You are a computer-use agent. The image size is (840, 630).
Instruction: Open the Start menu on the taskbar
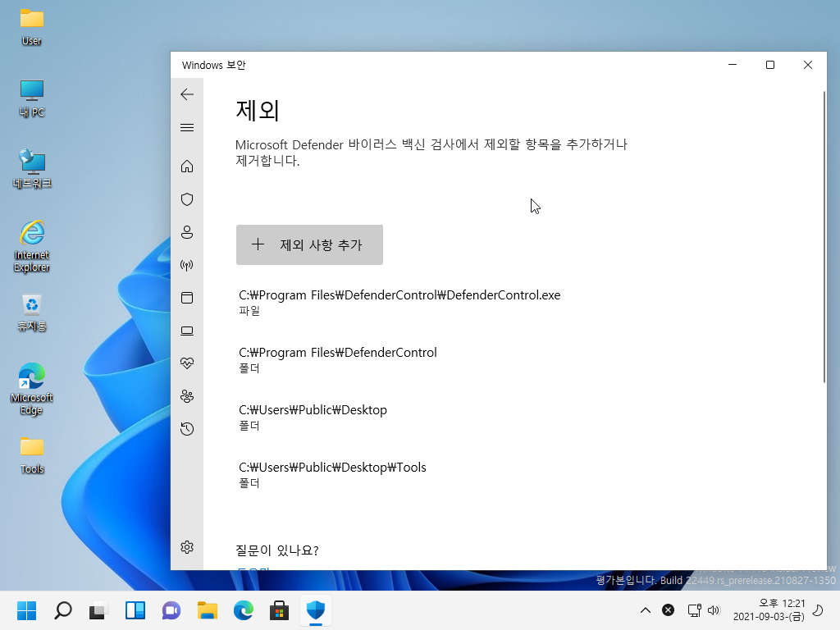coord(26,610)
